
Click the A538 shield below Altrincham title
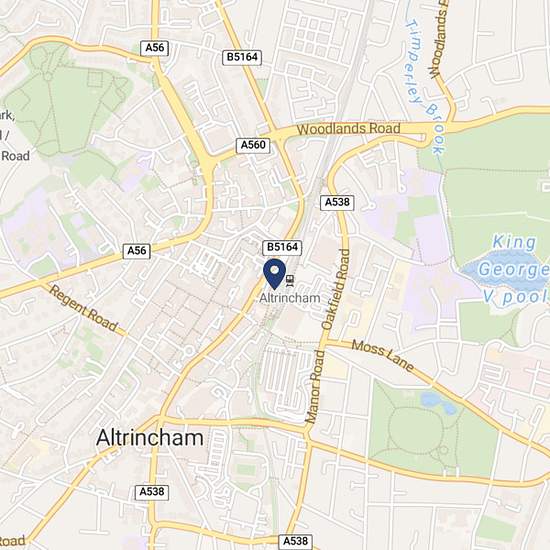click(152, 492)
